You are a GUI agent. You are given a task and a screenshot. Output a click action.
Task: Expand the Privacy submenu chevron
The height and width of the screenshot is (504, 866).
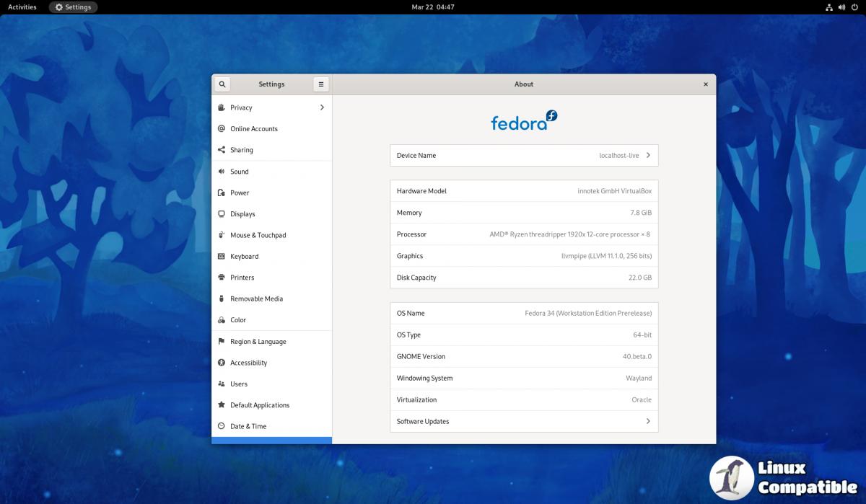(x=322, y=107)
